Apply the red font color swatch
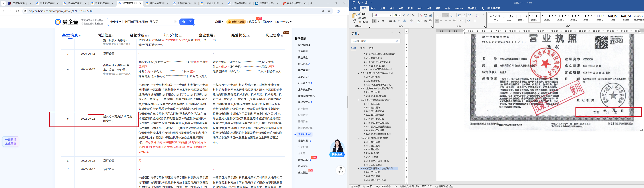 418,21
